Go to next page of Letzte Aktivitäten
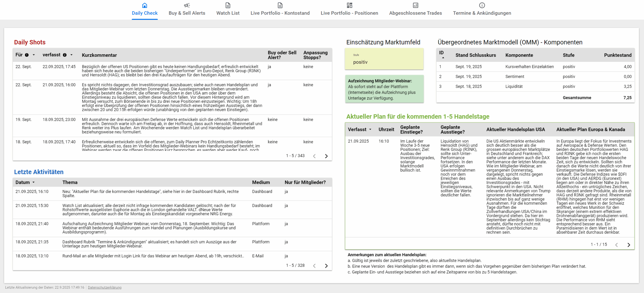 click(326, 266)
